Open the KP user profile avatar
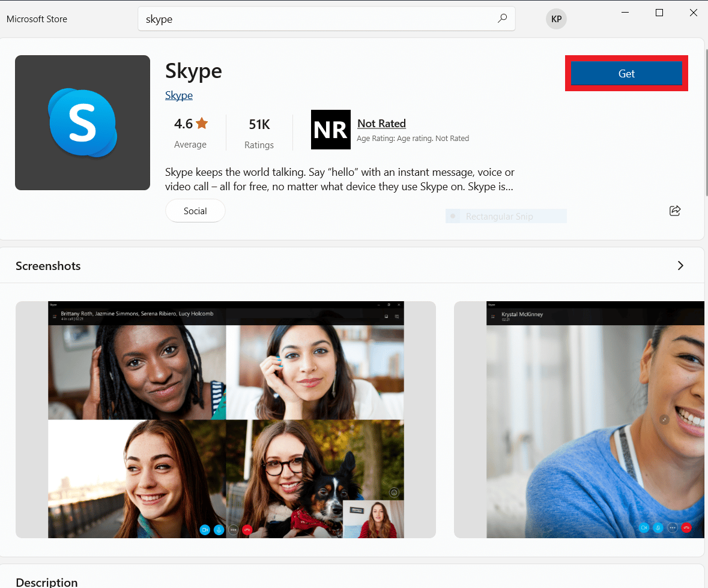Viewport: 708px width, 588px height. click(x=556, y=19)
